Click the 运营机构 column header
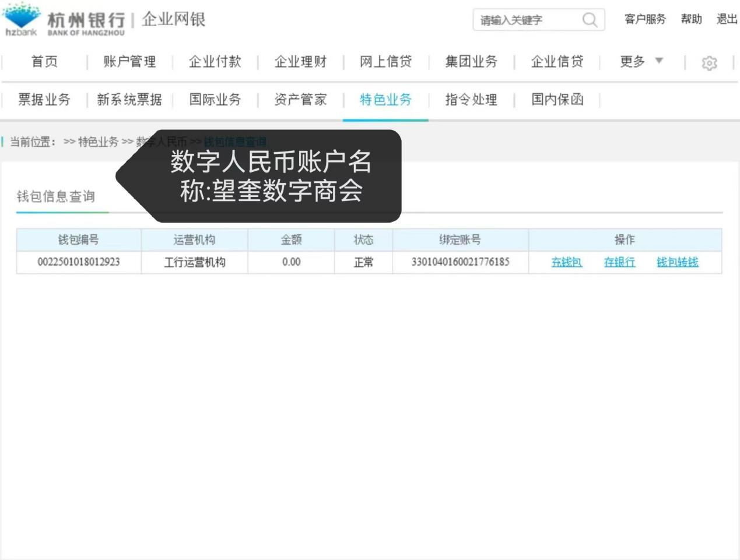 194,240
